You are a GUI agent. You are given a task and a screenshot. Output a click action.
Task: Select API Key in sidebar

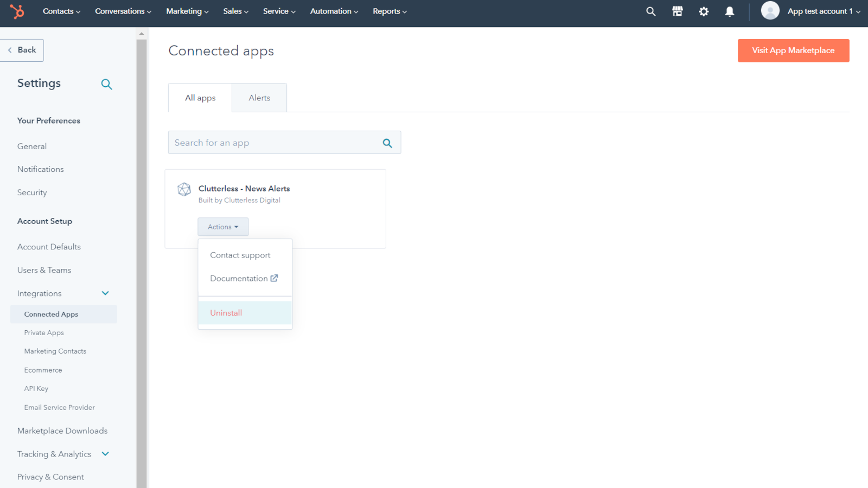36,389
